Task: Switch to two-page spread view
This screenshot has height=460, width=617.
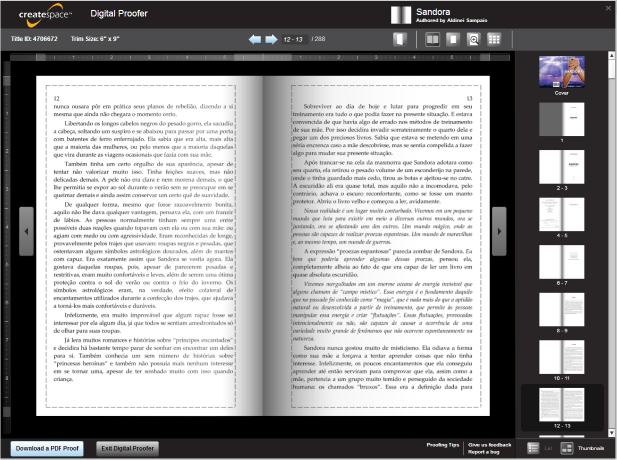Action: (x=432, y=40)
